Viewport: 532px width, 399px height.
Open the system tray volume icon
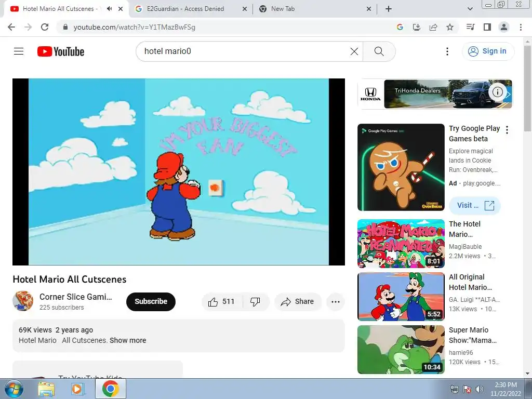click(x=479, y=389)
